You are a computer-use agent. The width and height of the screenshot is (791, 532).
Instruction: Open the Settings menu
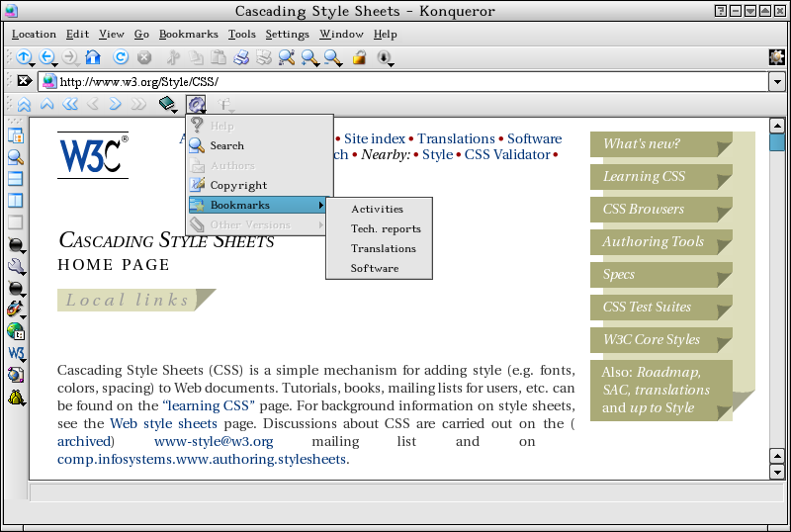point(287,34)
